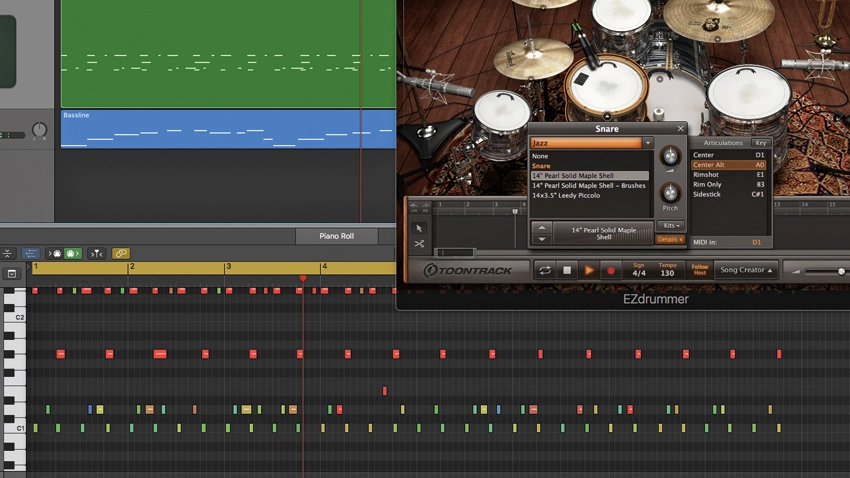Adjust the snare Pitch knob
This screenshot has width=850, height=478.
[x=670, y=193]
